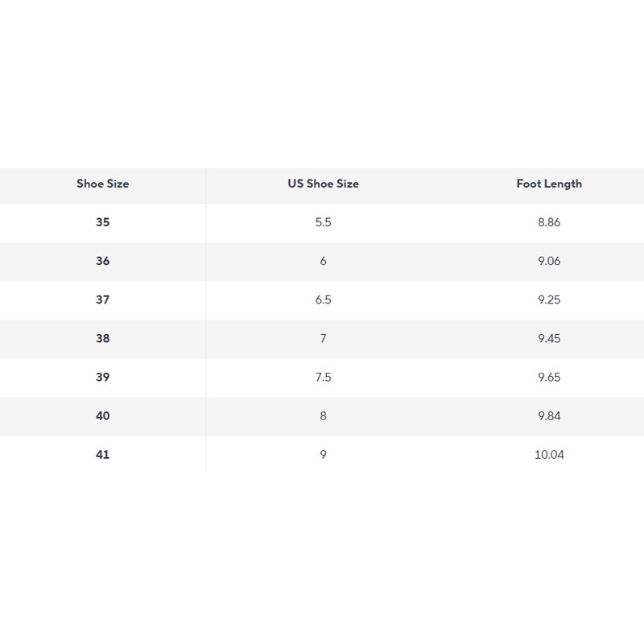
Task: Select shoe size 38 cell
Action: tap(102, 338)
